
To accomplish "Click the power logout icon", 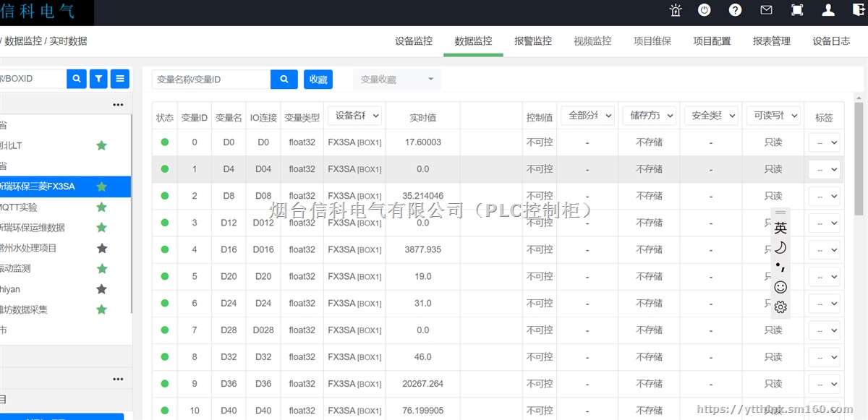I will click(704, 10).
